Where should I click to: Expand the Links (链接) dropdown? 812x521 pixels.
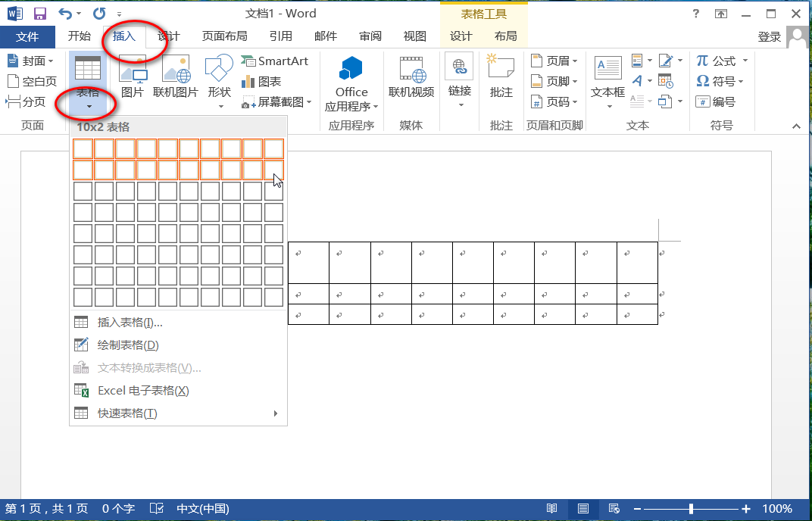460,105
